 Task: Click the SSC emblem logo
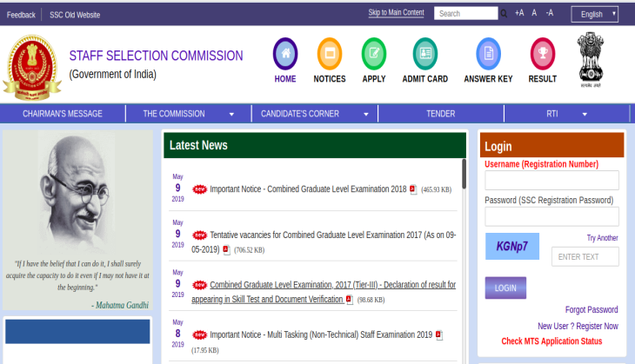pos(32,68)
